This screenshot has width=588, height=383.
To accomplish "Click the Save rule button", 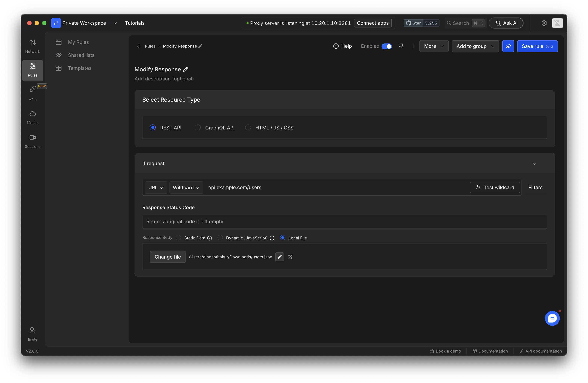I will click(537, 46).
